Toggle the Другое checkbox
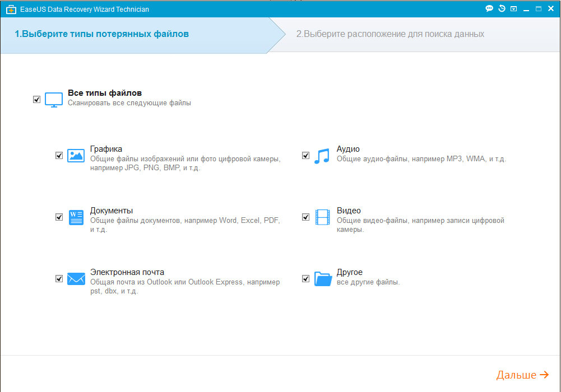 pos(305,278)
